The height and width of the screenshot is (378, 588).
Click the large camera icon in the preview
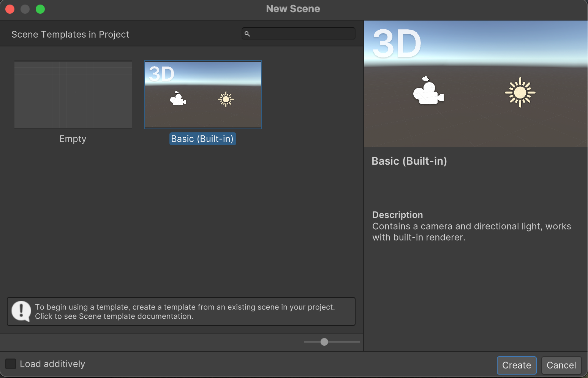428,91
